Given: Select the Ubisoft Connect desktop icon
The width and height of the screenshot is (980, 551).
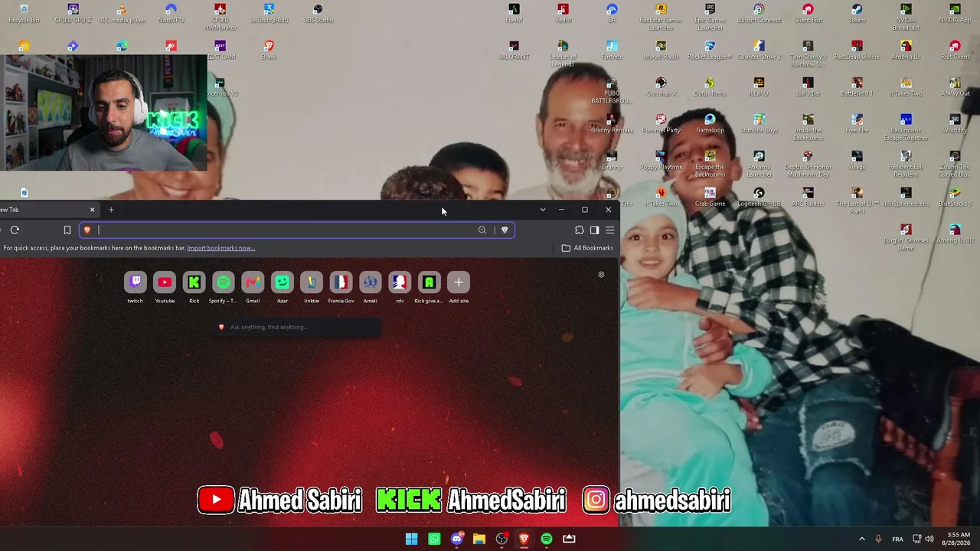Looking at the screenshot, I should click(x=759, y=13).
